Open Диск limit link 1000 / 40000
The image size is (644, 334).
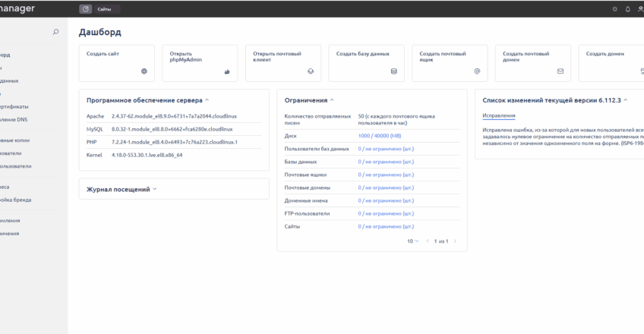click(x=380, y=136)
